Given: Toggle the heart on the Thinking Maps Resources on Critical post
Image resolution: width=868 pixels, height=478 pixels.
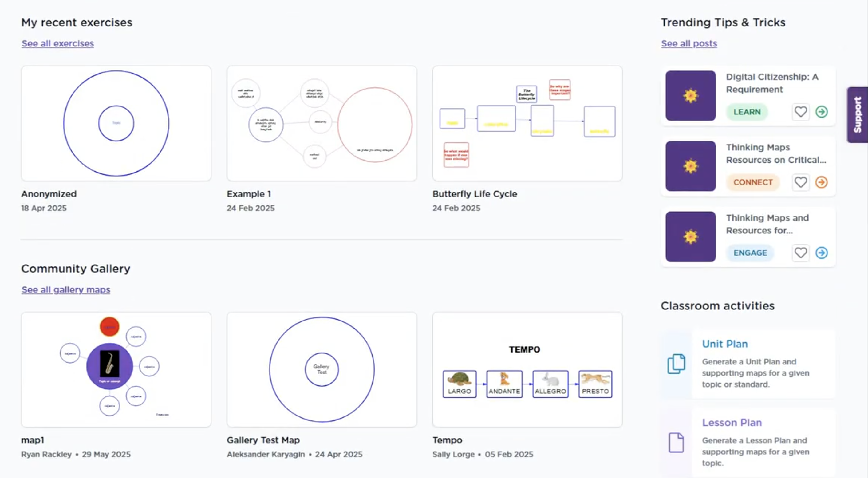Looking at the screenshot, I should tap(800, 182).
